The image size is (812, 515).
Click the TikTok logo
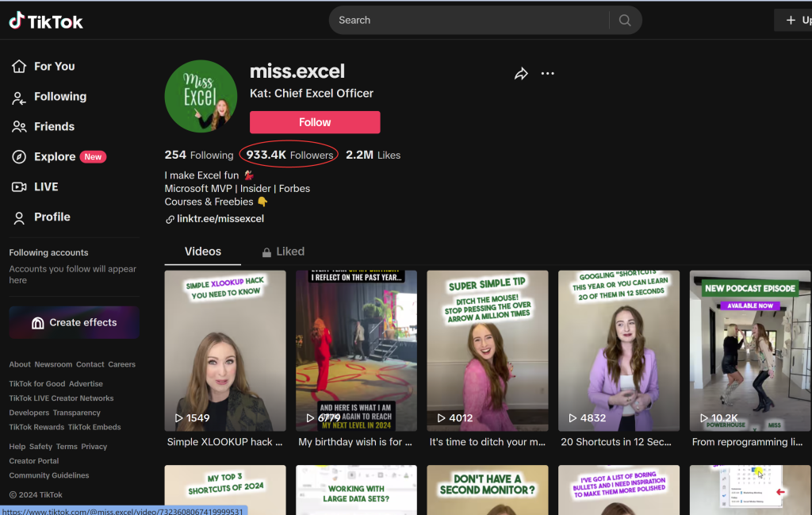tap(45, 21)
